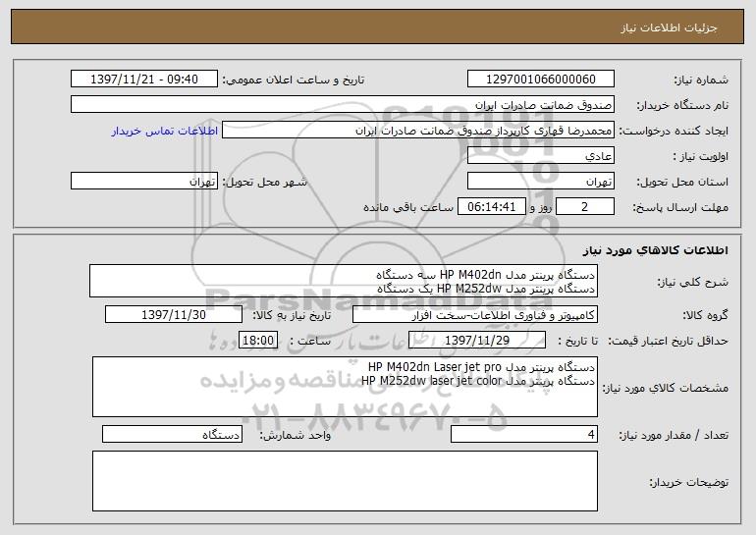Click the label تعداد / مقدار مورد نیاز
The width and height of the screenshot is (756, 535).
coord(674,435)
